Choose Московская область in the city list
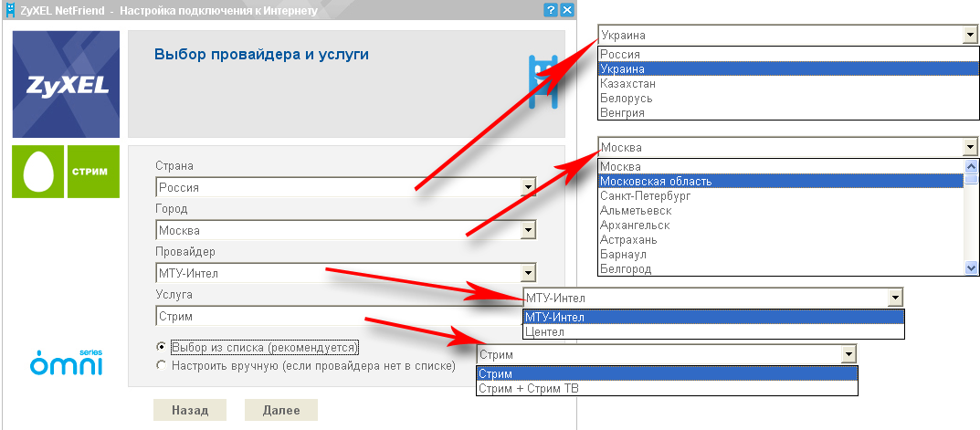 pos(781,182)
